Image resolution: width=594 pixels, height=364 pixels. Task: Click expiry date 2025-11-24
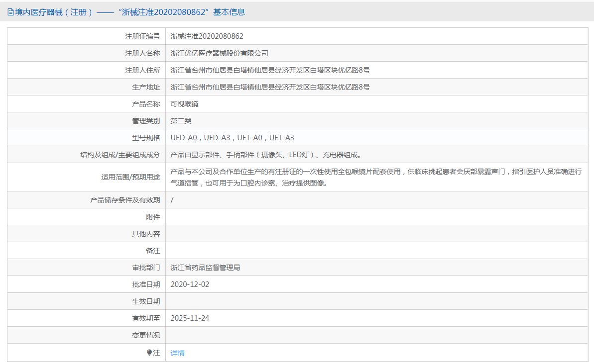coord(190,318)
